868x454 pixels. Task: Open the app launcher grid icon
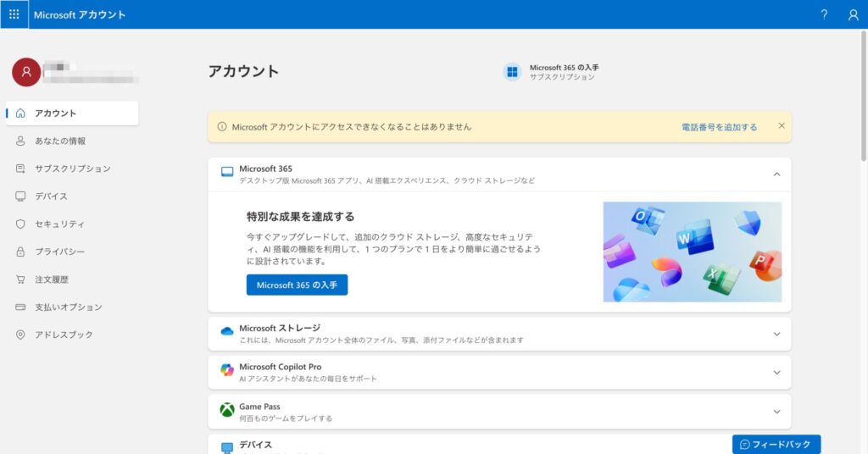click(14, 14)
